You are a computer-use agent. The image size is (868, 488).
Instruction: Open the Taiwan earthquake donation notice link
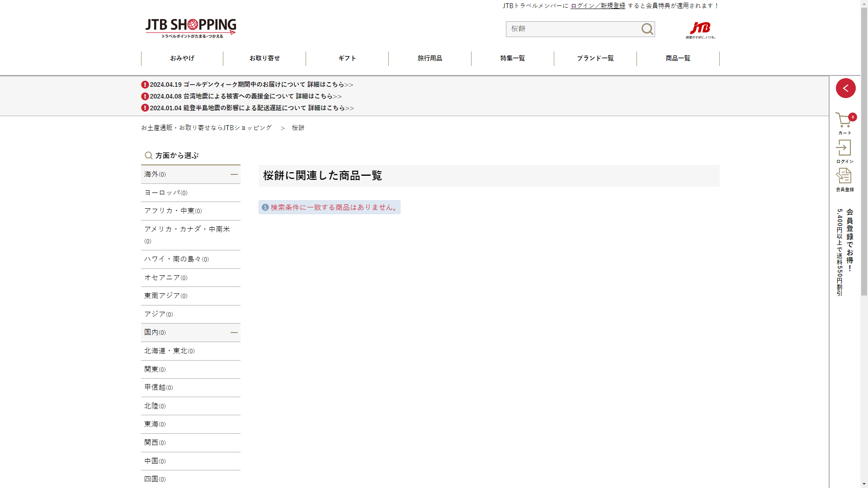tap(245, 96)
